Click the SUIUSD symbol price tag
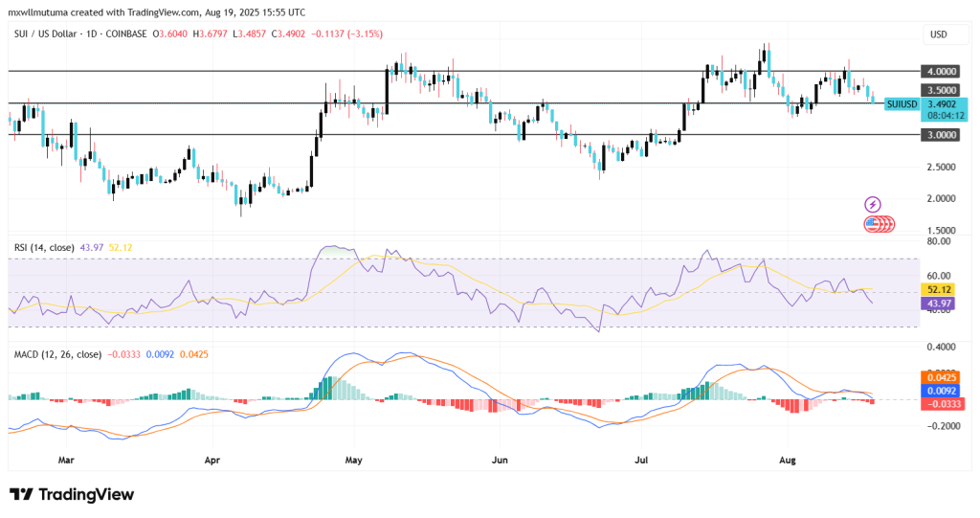Image resolution: width=980 pixels, height=518 pixels. tap(901, 103)
